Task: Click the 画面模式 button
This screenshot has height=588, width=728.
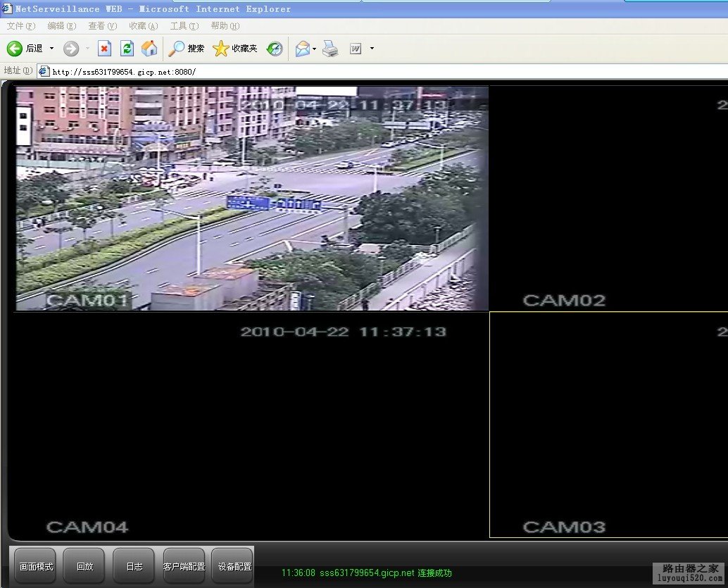Action: point(34,565)
